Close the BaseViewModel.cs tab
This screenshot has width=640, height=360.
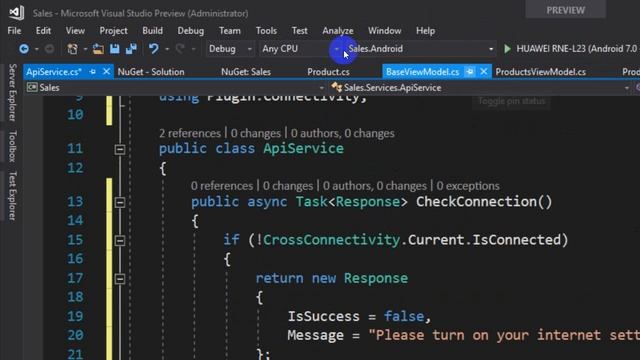click(484, 72)
